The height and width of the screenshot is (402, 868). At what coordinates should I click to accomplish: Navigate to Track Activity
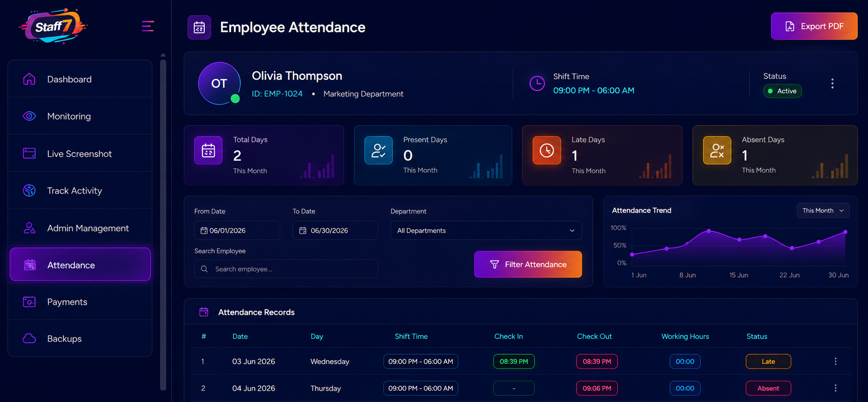pyautogui.click(x=80, y=190)
